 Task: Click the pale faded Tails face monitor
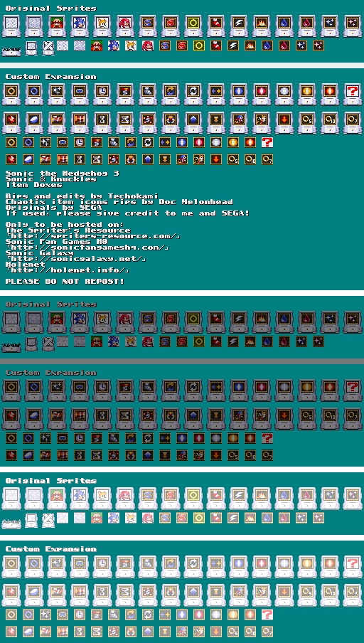103,499
